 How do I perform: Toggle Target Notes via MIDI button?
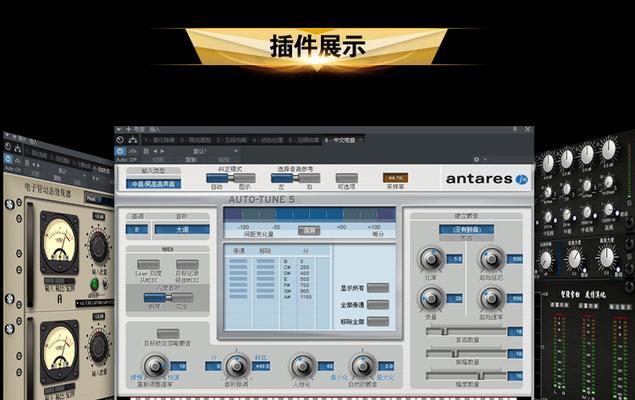pos(188,264)
